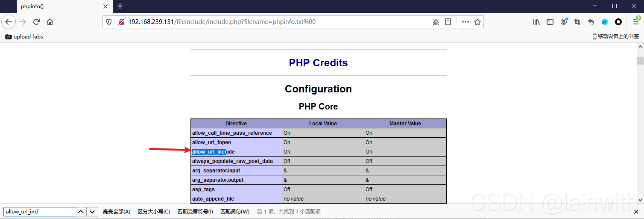
Task: Click always_populate_raw_post_data Local Value Off
Action: click(323, 161)
